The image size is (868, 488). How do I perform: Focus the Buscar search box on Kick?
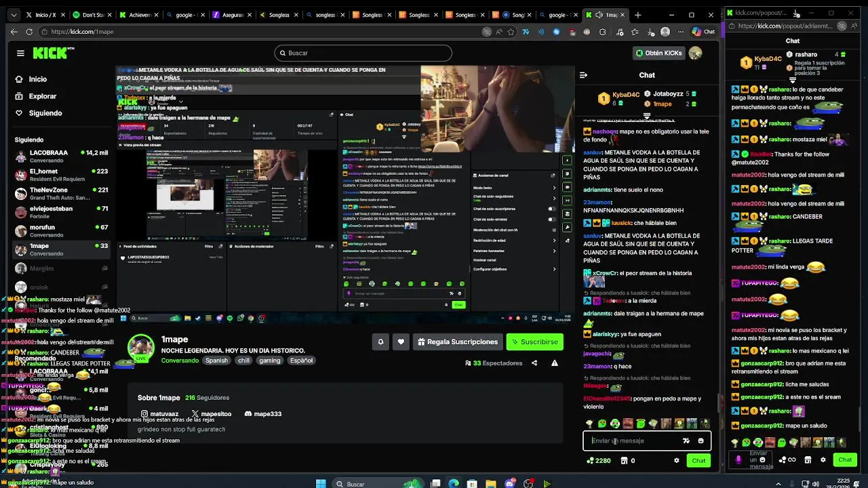click(x=363, y=53)
